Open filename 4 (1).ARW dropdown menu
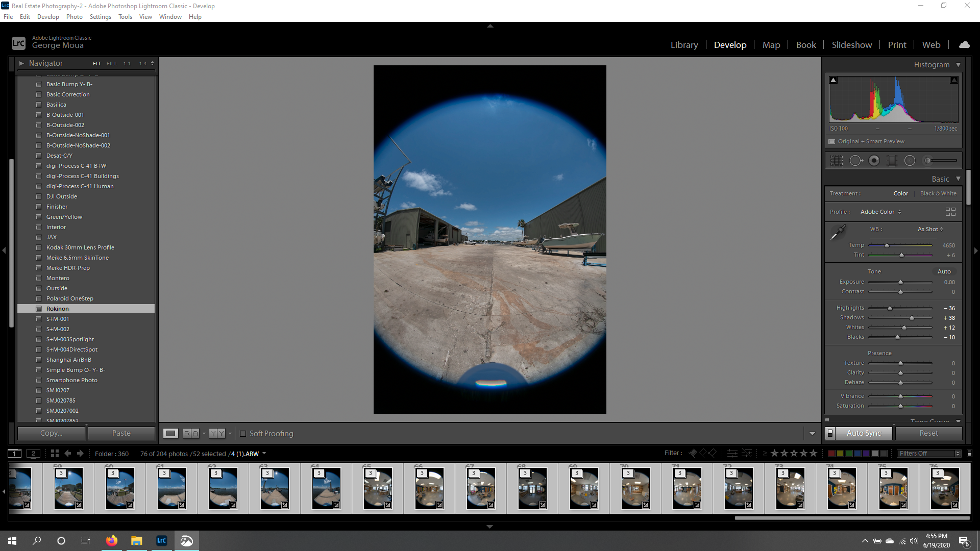 pyautogui.click(x=264, y=454)
